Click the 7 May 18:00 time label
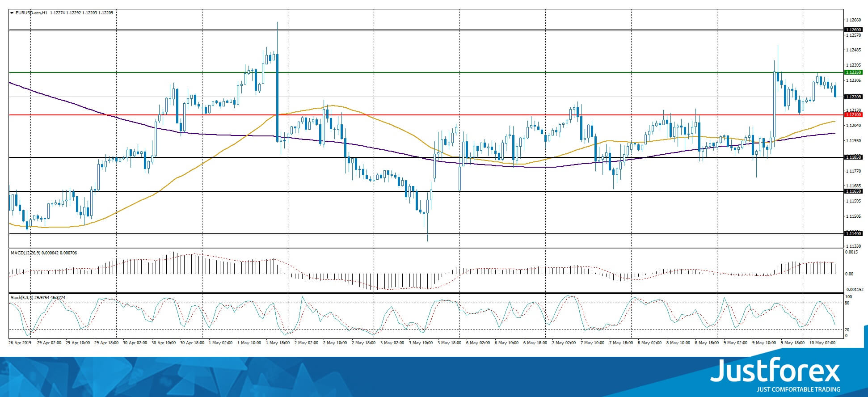868x397 pixels. (x=621, y=343)
